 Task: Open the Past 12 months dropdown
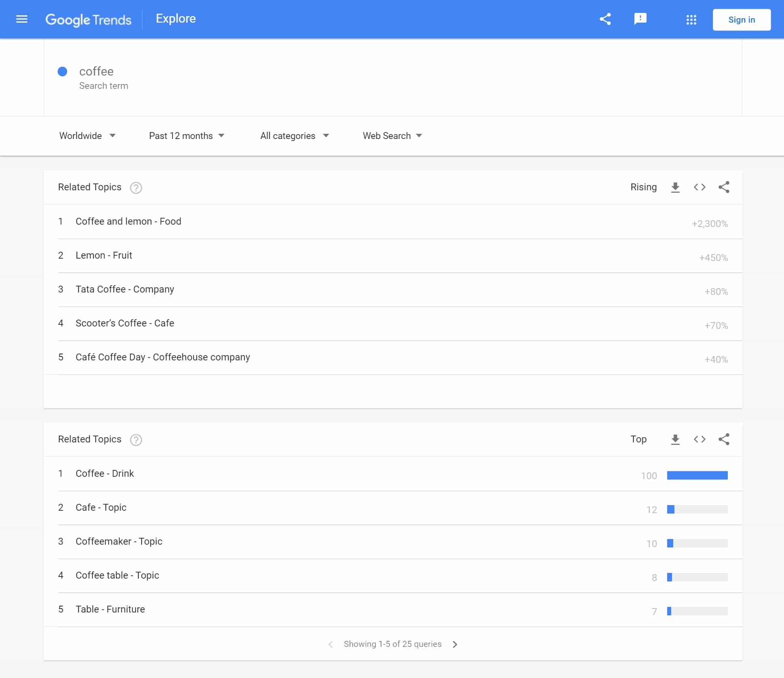[186, 136]
